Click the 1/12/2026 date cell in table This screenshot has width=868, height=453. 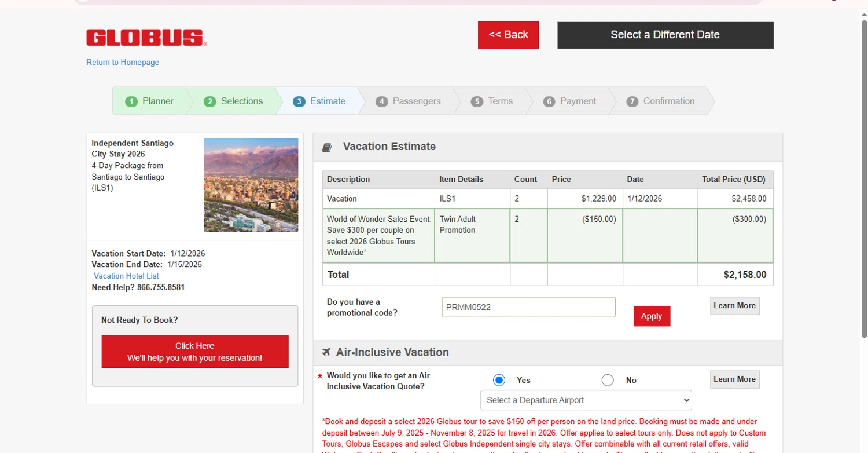[x=660, y=198]
